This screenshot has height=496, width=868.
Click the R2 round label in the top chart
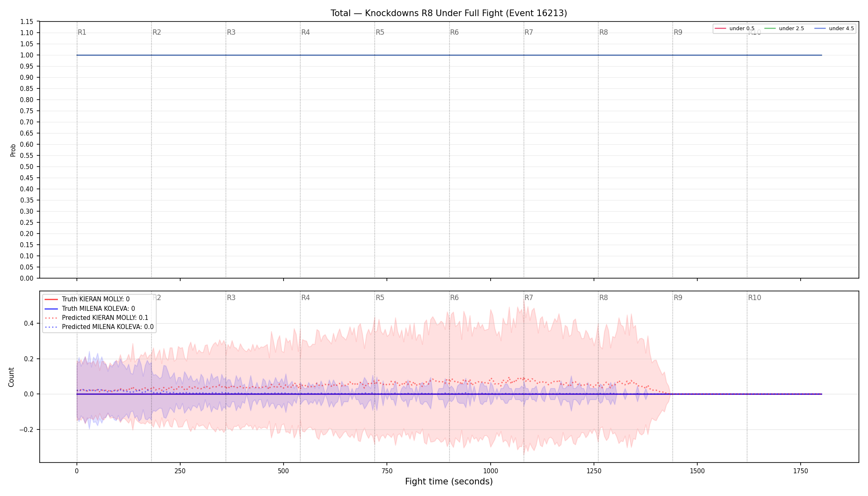157,32
